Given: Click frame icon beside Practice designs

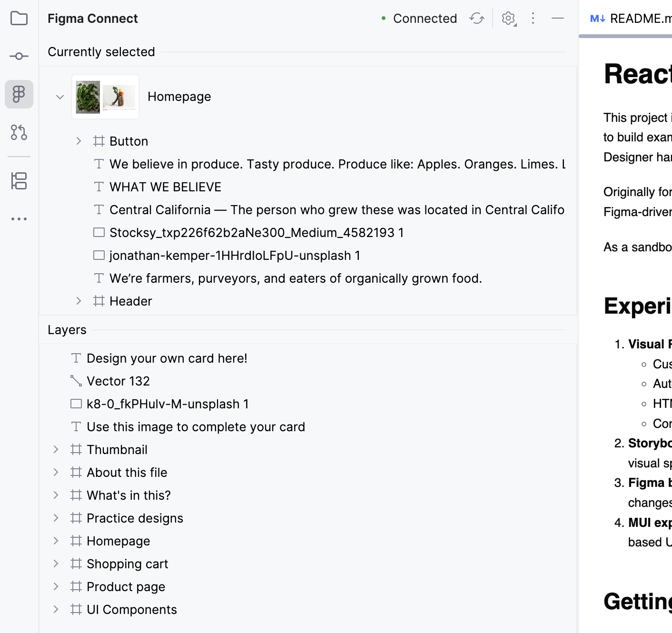Looking at the screenshot, I should 76,518.
